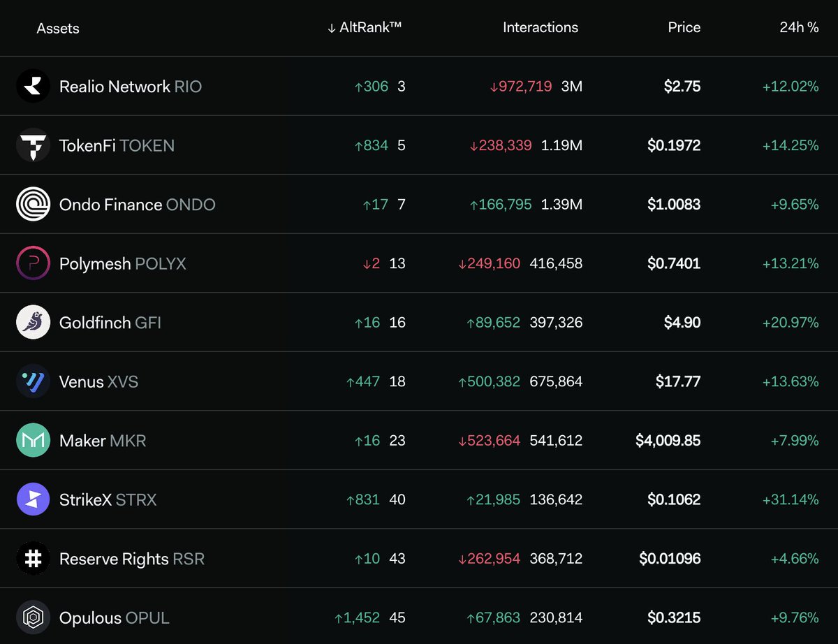
Task: Open the Polymesh POLYX asset name
Action: (x=122, y=263)
